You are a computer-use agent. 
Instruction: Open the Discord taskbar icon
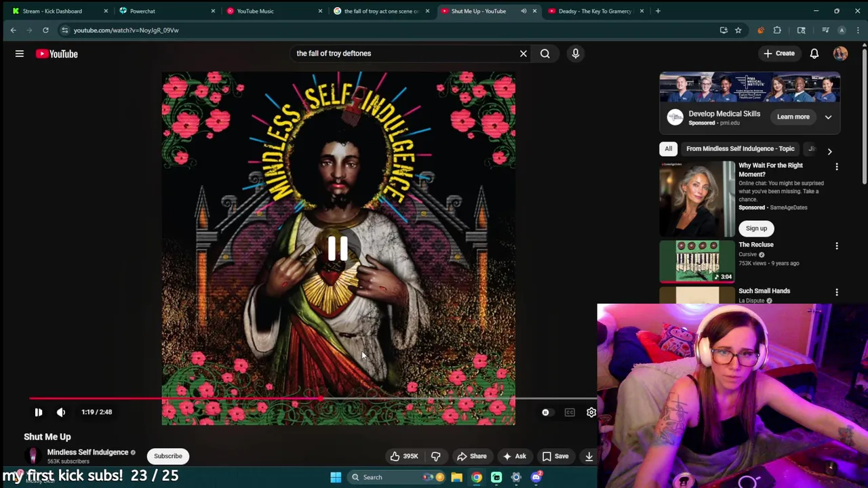pos(536,477)
